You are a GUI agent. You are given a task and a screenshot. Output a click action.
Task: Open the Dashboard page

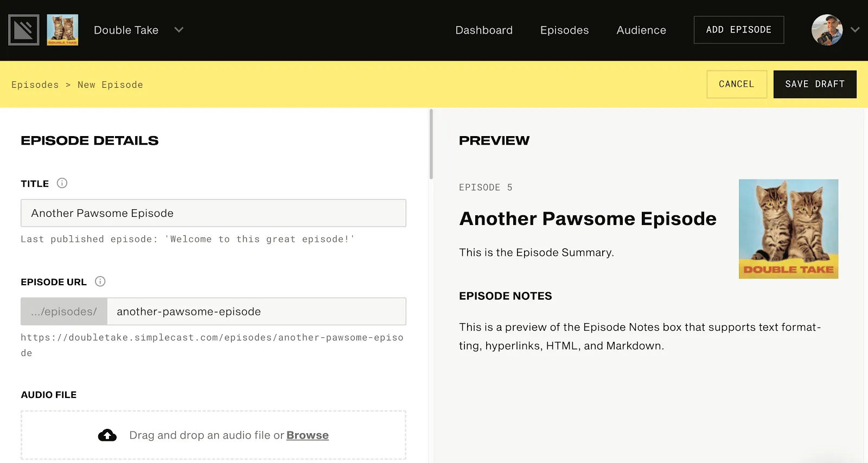click(x=483, y=30)
